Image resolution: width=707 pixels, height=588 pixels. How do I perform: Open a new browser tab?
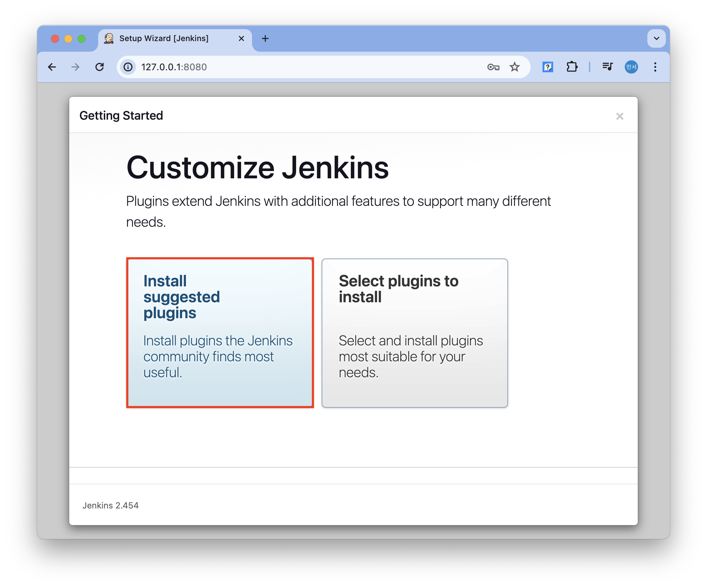(265, 39)
